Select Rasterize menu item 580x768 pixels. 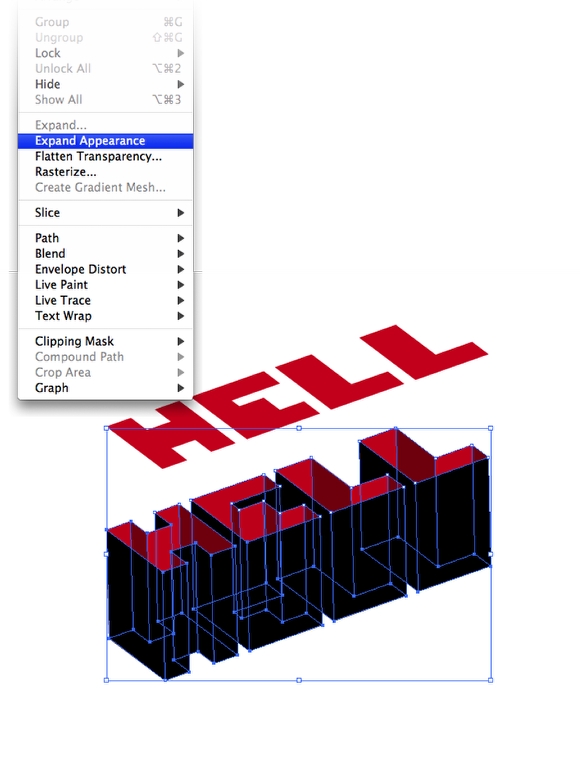(x=105, y=172)
